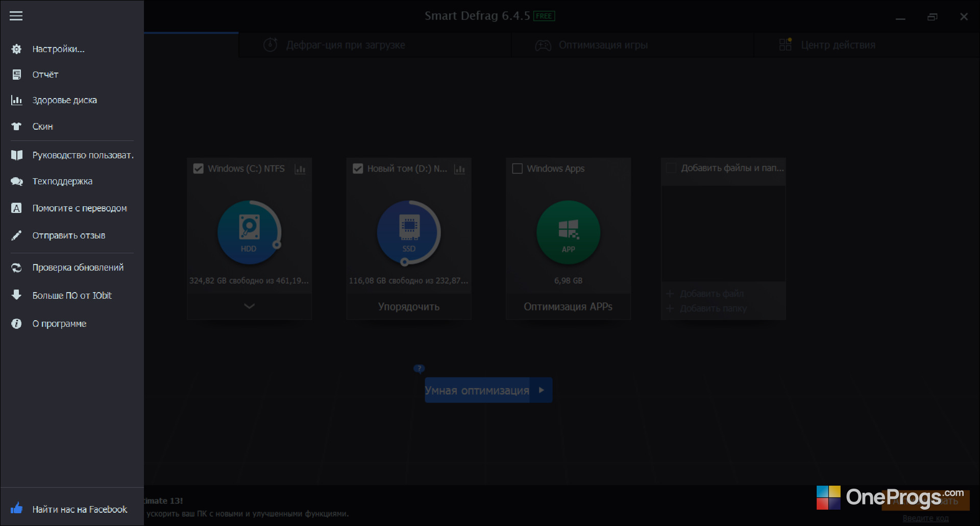Click the FREE badge next to title

coord(544,16)
